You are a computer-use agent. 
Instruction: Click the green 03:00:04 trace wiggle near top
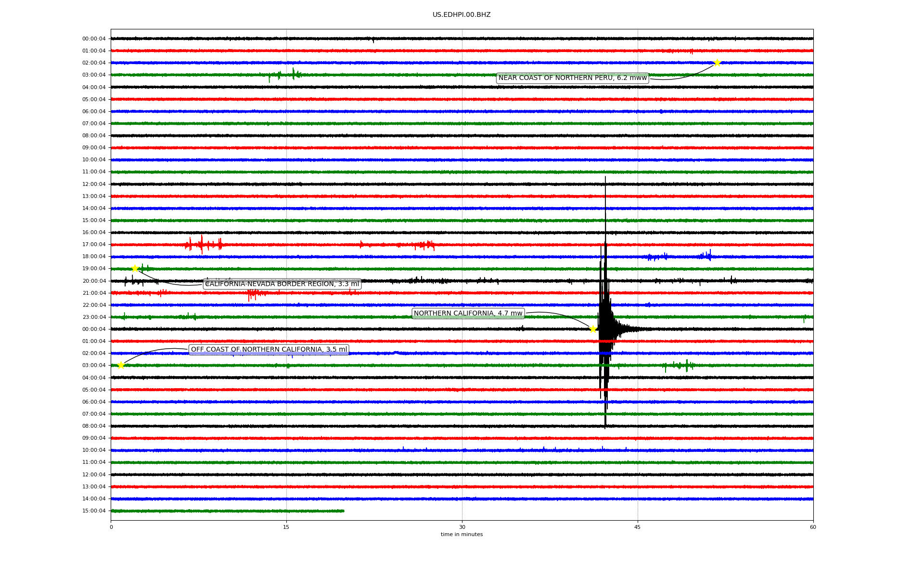[x=293, y=74]
